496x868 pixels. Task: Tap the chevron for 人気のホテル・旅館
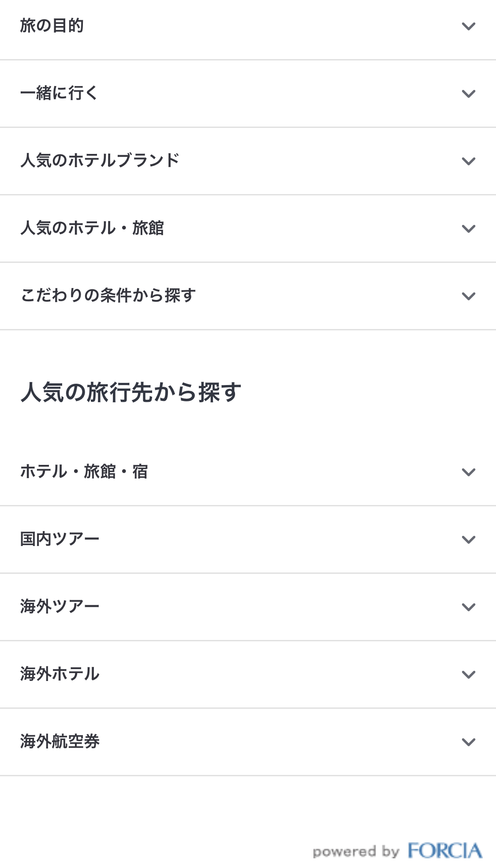pos(468,229)
